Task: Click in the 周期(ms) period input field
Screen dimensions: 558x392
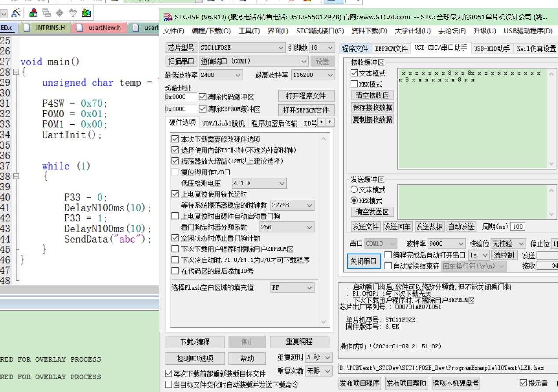Action: click(x=518, y=227)
